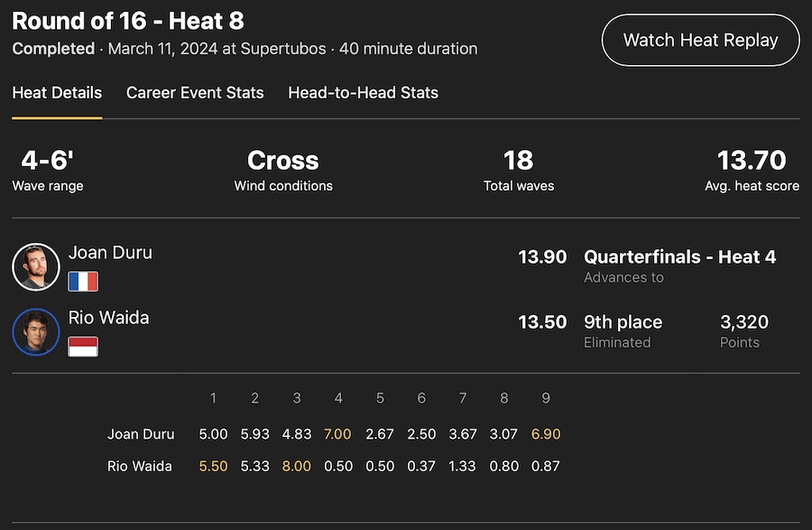Click the 3,320 points value
The image size is (812, 530).
click(x=743, y=322)
